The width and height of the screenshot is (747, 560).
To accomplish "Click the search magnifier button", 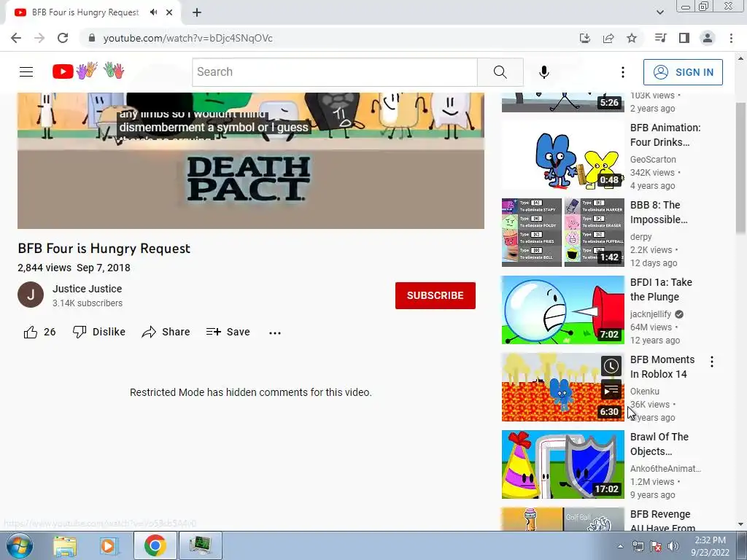I will tap(500, 72).
